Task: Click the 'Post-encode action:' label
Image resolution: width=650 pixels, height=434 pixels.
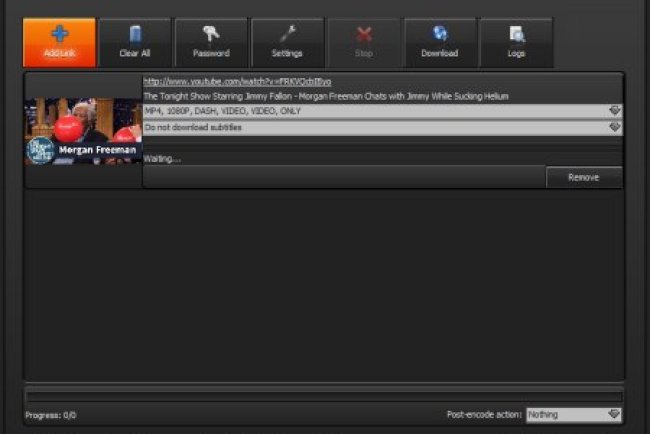Action: [485, 414]
